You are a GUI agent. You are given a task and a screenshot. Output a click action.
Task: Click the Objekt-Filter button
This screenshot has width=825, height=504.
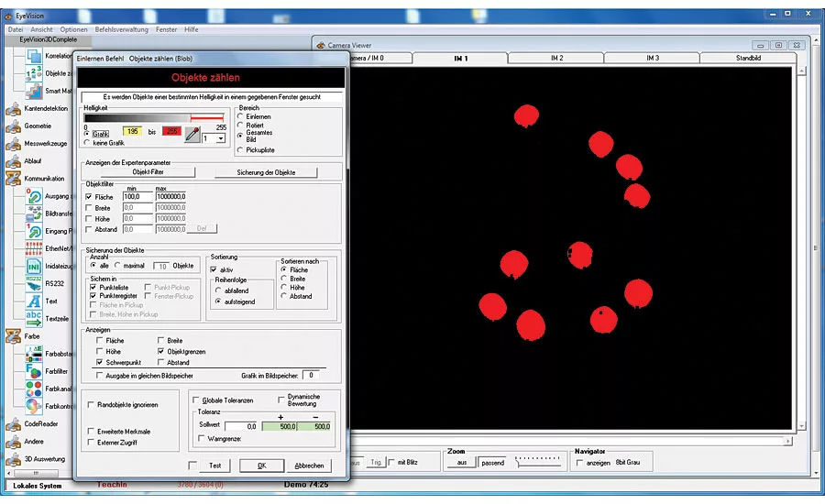[148, 172]
